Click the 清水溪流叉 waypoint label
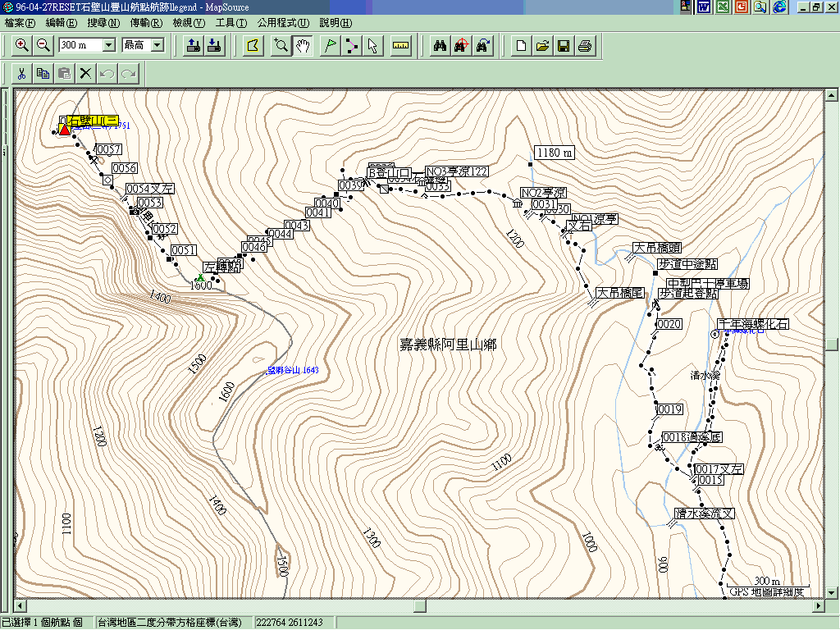Viewport: 840px width, 630px height. pos(705,514)
